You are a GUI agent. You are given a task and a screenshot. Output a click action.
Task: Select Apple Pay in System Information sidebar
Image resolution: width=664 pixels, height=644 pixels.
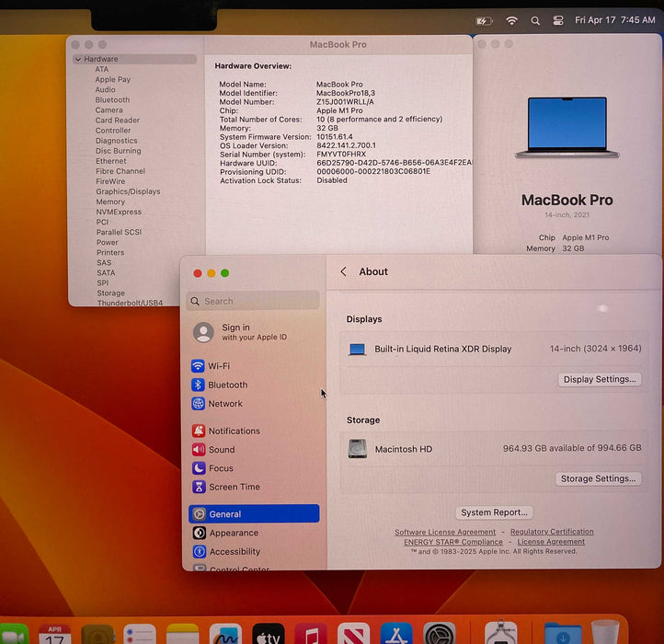click(112, 80)
